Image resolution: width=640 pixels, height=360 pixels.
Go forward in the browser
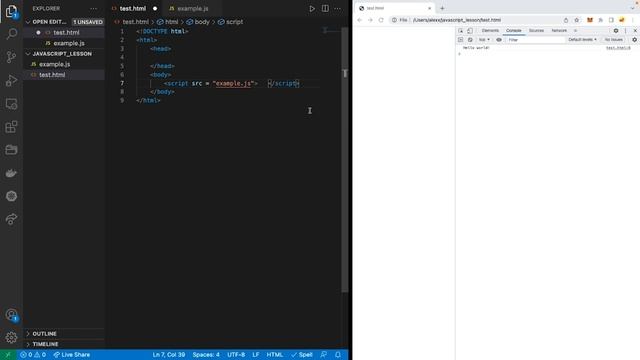(370, 20)
